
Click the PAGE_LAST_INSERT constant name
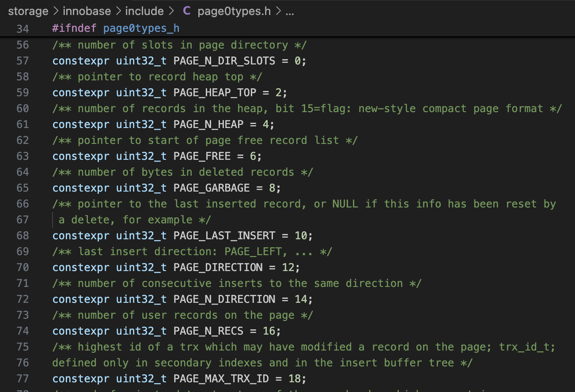[x=224, y=235]
